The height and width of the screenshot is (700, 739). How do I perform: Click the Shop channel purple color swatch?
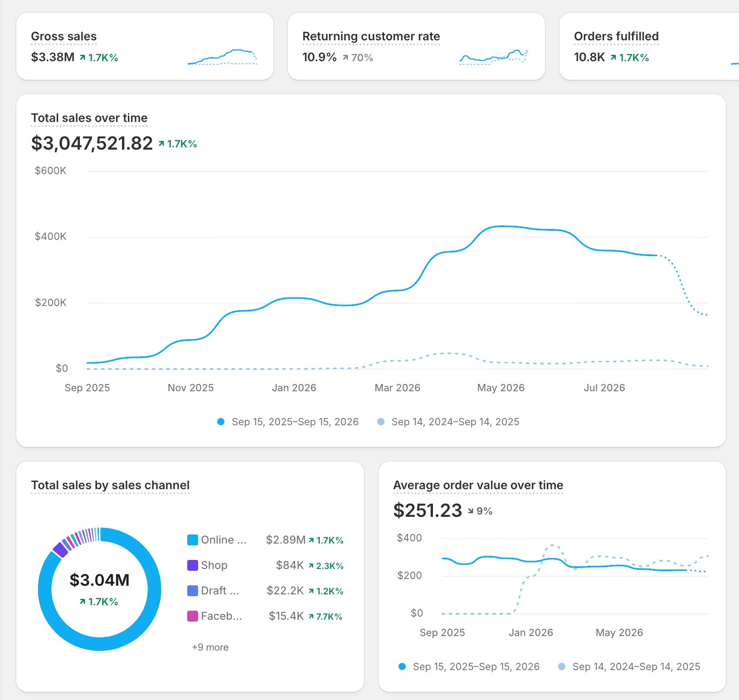click(192, 565)
